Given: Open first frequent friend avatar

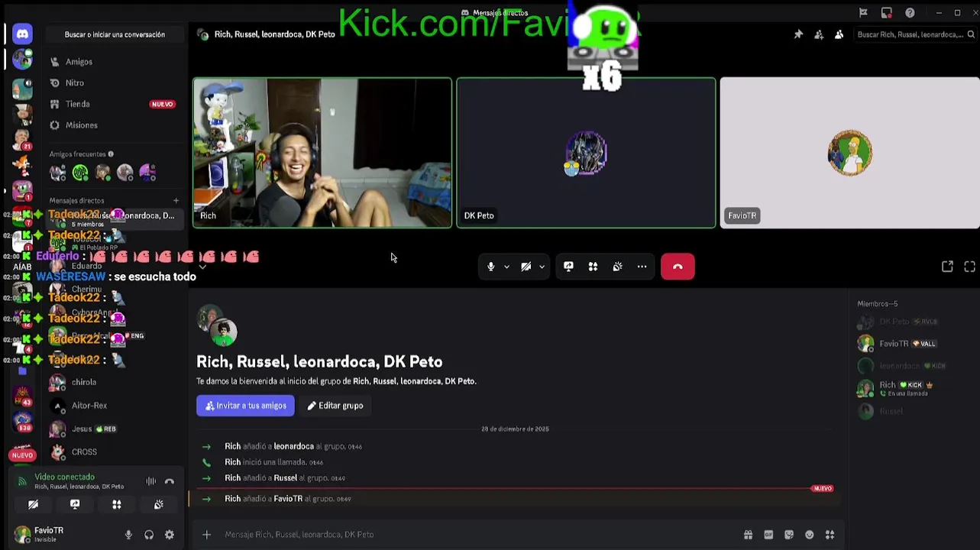Looking at the screenshot, I should point(58,173).
